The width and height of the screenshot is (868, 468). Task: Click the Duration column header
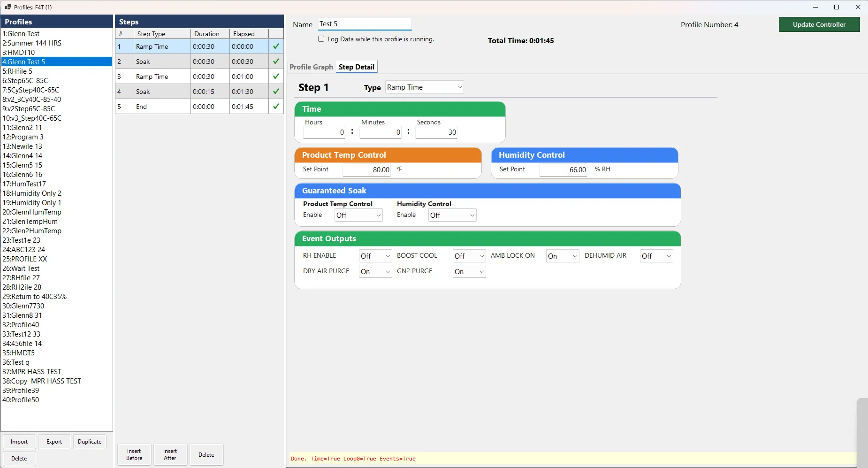point(210,34)
